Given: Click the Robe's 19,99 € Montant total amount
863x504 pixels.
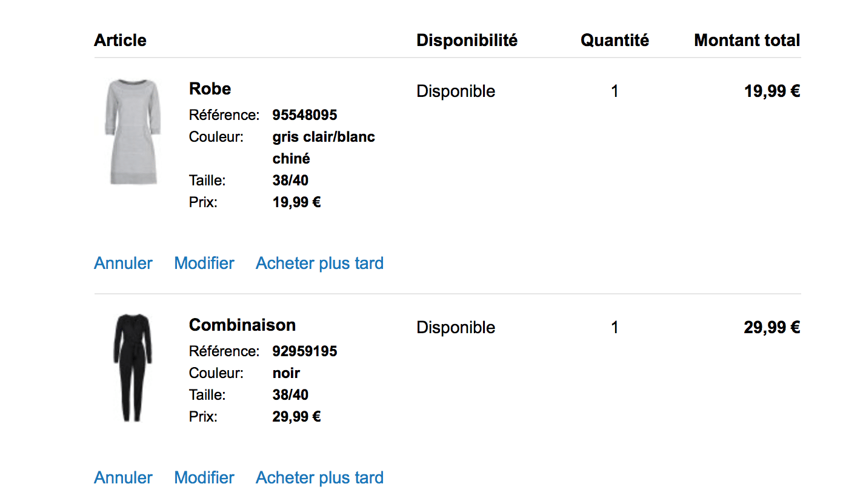Looking at the screenshot, I should [771, 91].
